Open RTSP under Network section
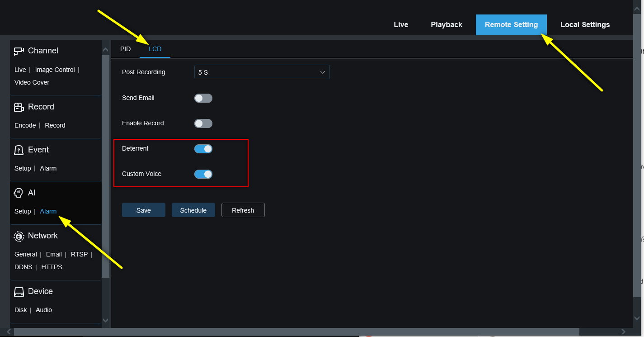Screen dimensions: 644x337 pos(80,254)
